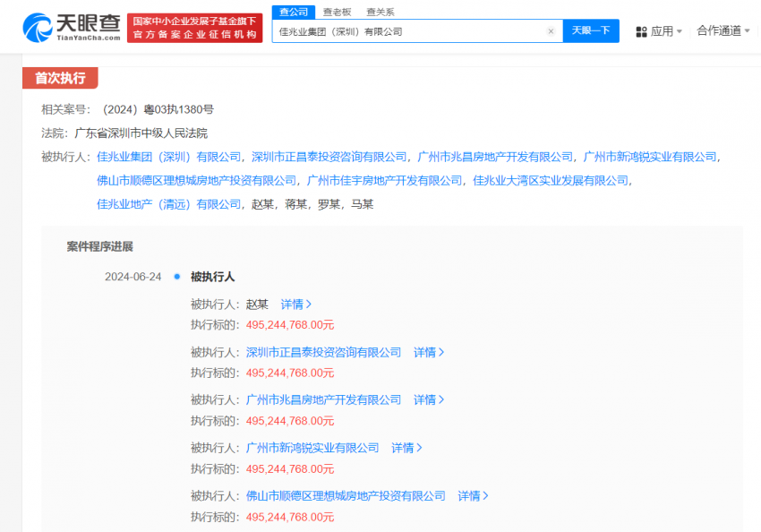The width and height of the screenshot is (761, 532).
Task: Open the 应用 grid icon menu
Action: point(641,32)
